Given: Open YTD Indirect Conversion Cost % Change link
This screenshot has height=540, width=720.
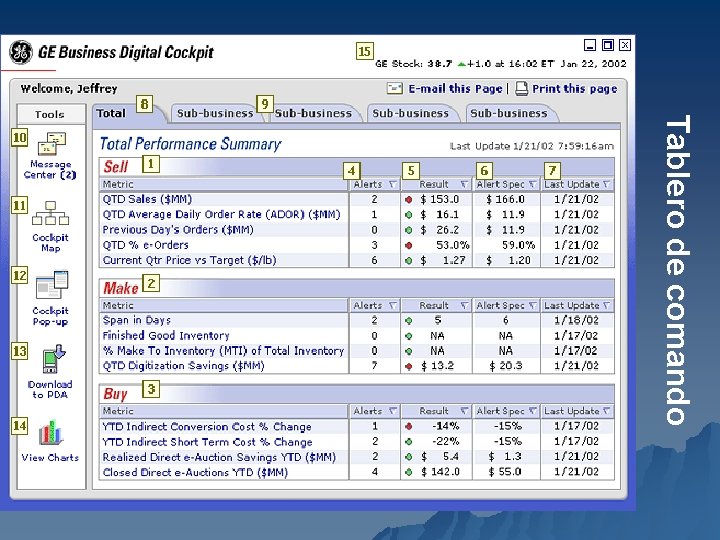Looking at the screenshot, I should pyautogui.click(x=207, y=427).
